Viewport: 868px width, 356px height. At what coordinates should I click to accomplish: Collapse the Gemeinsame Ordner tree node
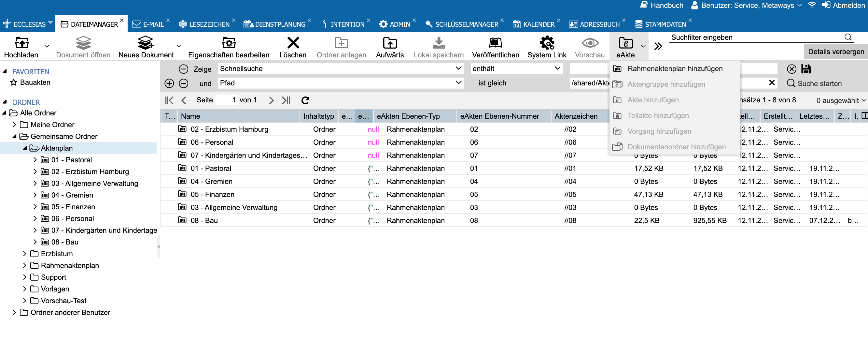coord(15,136)
